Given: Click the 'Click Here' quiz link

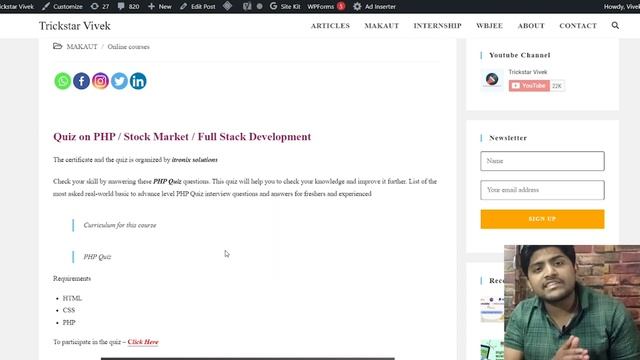Looking at the screenshot, I should pyautogui.click(x=143, y=342).
